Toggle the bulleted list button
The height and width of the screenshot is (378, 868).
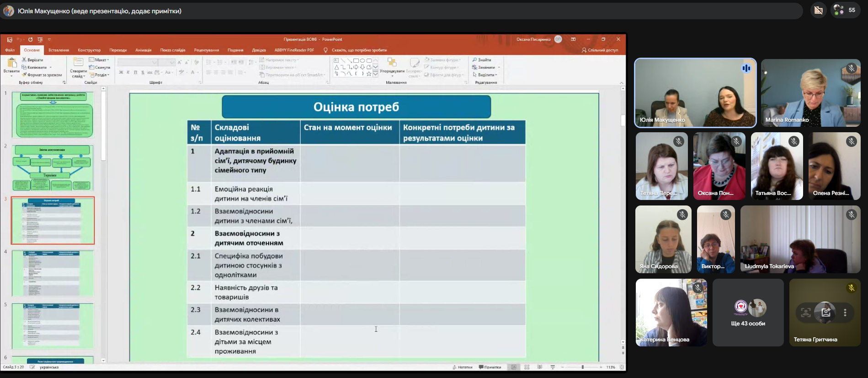coord(209,62)
